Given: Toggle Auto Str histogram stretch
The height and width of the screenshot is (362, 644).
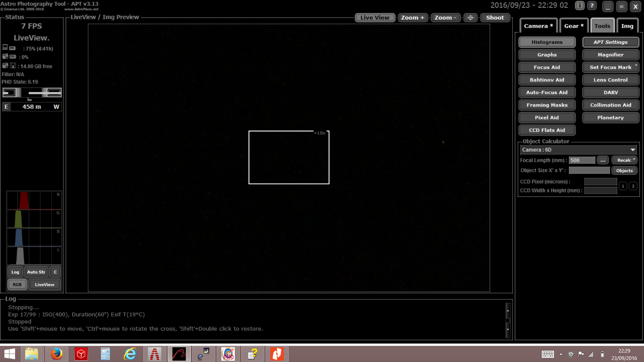Looking at the screenshot, I should (36, 272).
